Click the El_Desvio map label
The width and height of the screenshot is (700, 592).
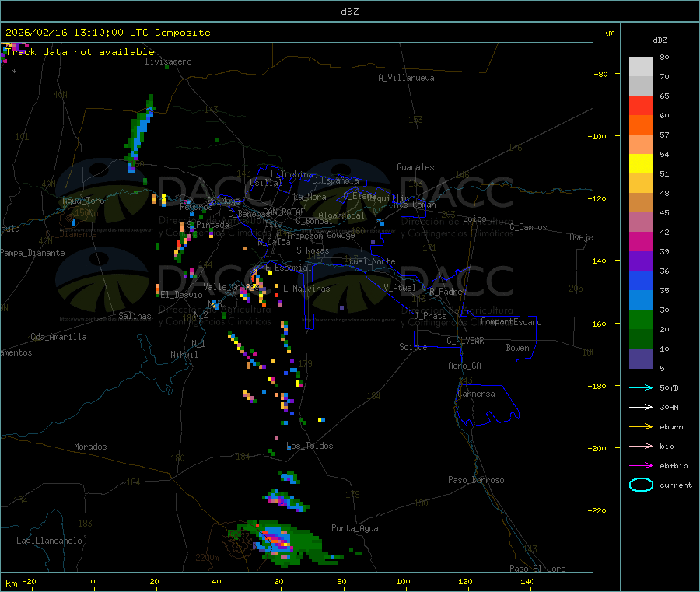pos(181,295)
